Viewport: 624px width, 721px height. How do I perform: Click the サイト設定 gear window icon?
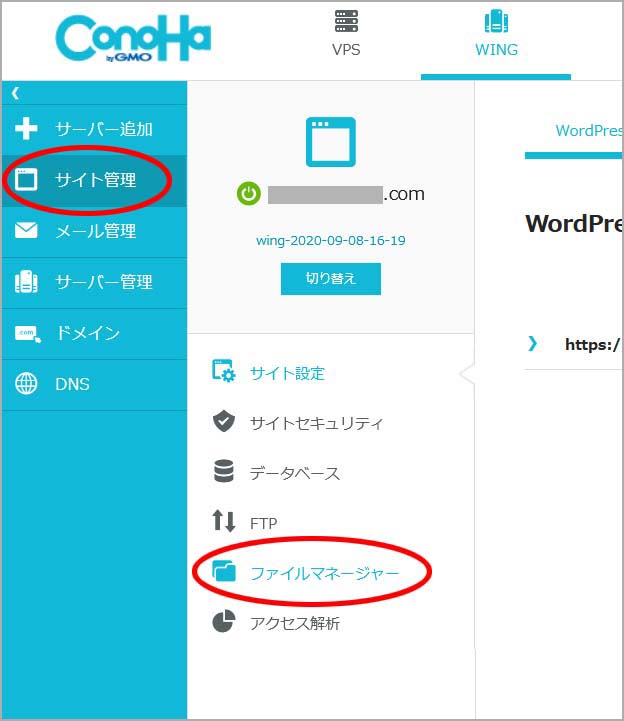(223, 371)
